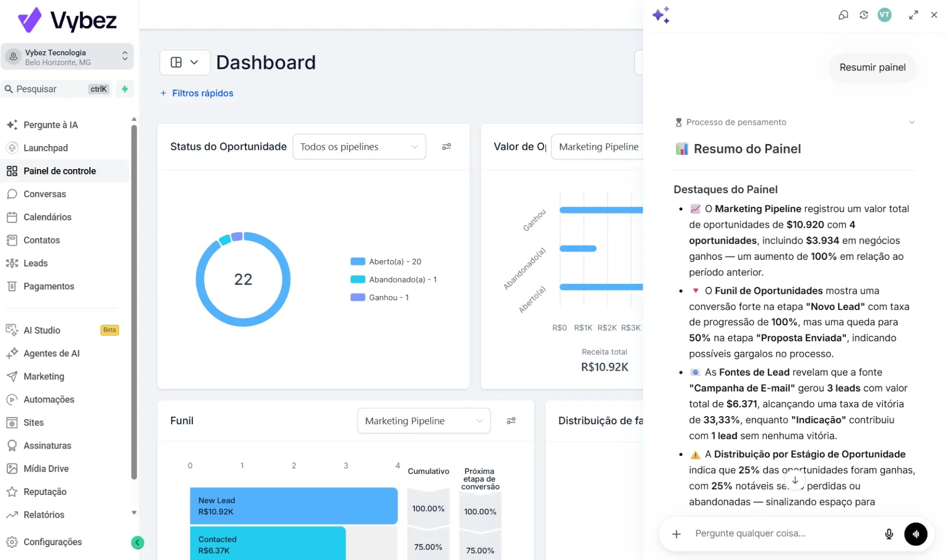Toggle the Aberto(a) legend series

(x=386, y=262)
